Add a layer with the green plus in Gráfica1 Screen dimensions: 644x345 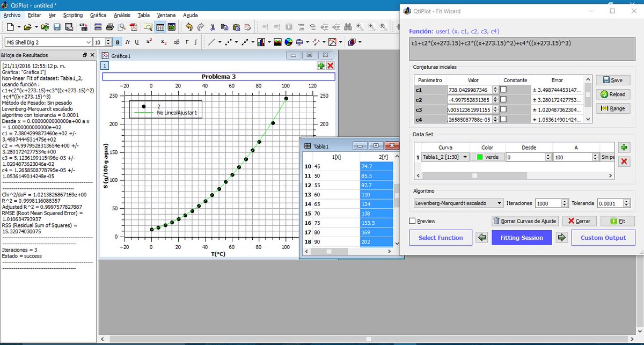(x=321, y=65)
